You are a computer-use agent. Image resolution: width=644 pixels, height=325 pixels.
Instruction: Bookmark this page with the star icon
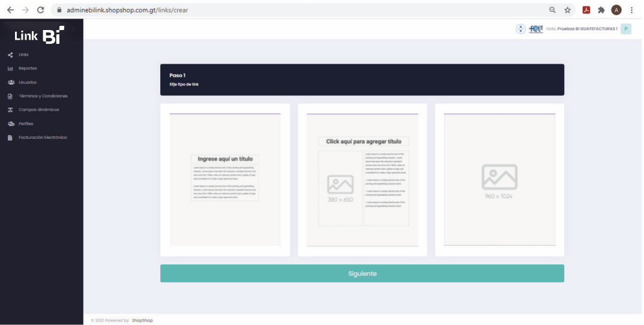[x=568, y=10]
